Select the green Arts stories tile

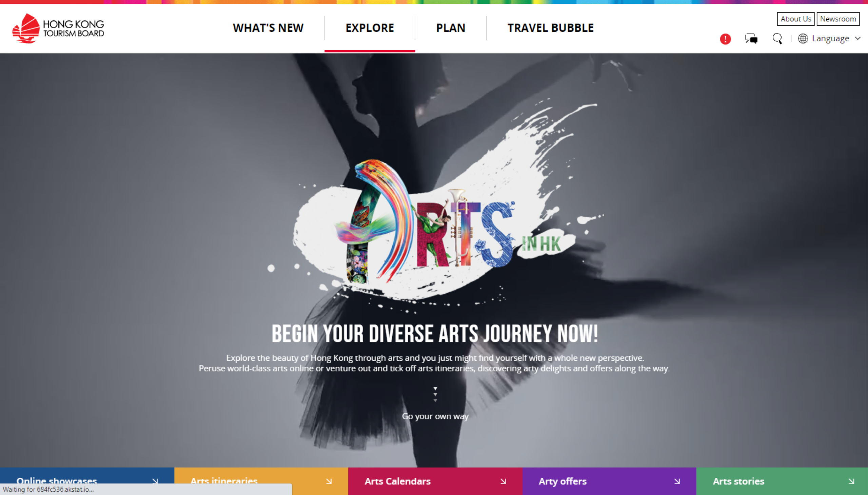click(x=782, y=481)
